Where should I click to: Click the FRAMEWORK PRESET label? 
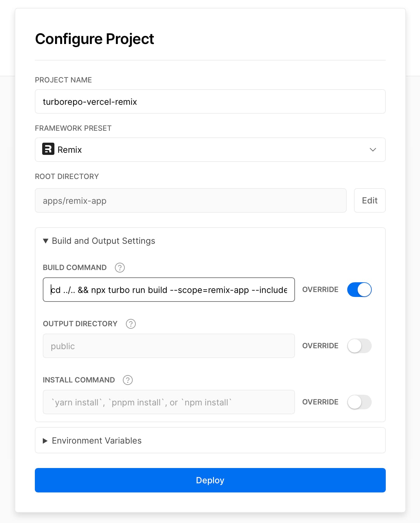coord(73,128)
